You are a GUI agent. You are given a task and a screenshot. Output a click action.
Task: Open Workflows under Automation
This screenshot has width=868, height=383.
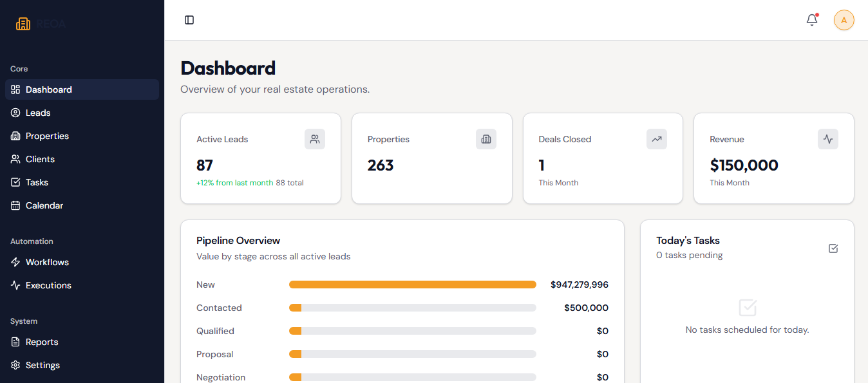point(82,262)
